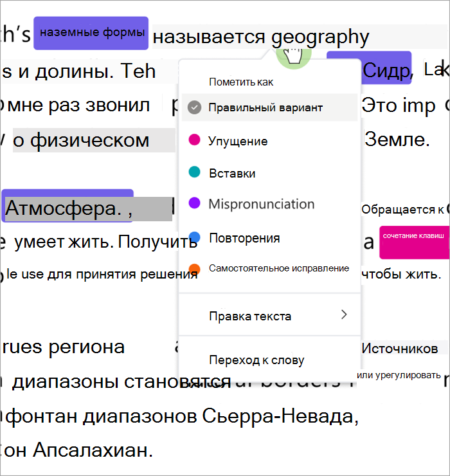This screenshot has height=476, width=450.
Task: Click the pink circle next to 'Упущение'
Action: (194, 140)
